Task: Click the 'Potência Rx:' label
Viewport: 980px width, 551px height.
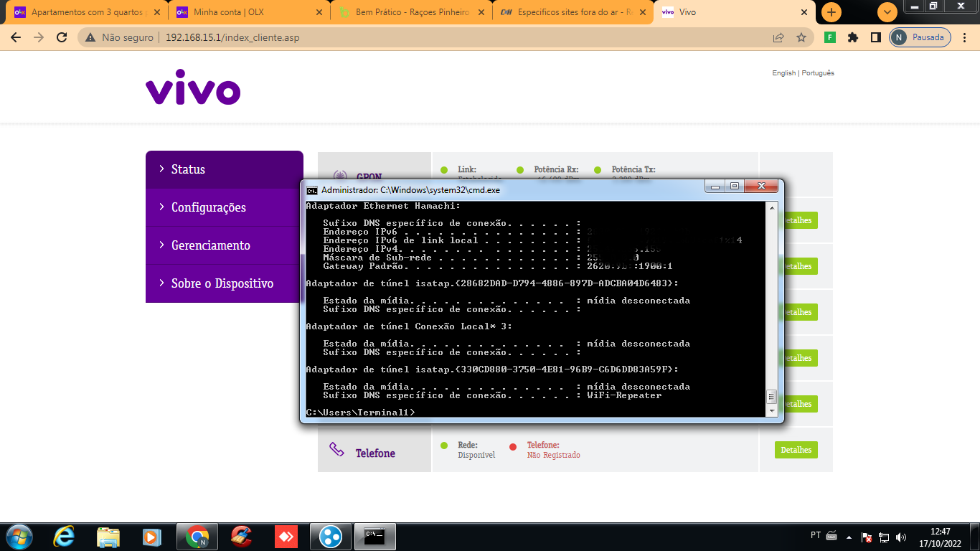Action: [x=556, y=170]
